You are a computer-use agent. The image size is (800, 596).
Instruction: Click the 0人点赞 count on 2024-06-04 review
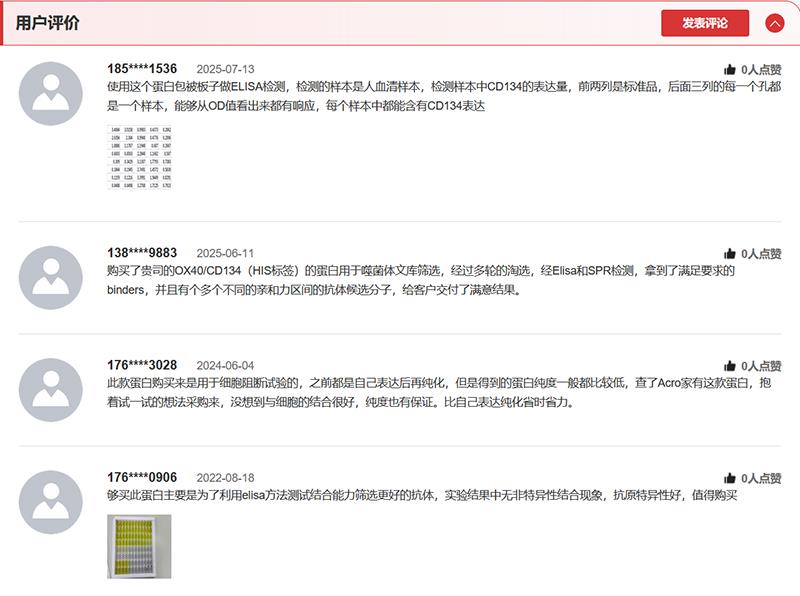[x=761, y=367]
